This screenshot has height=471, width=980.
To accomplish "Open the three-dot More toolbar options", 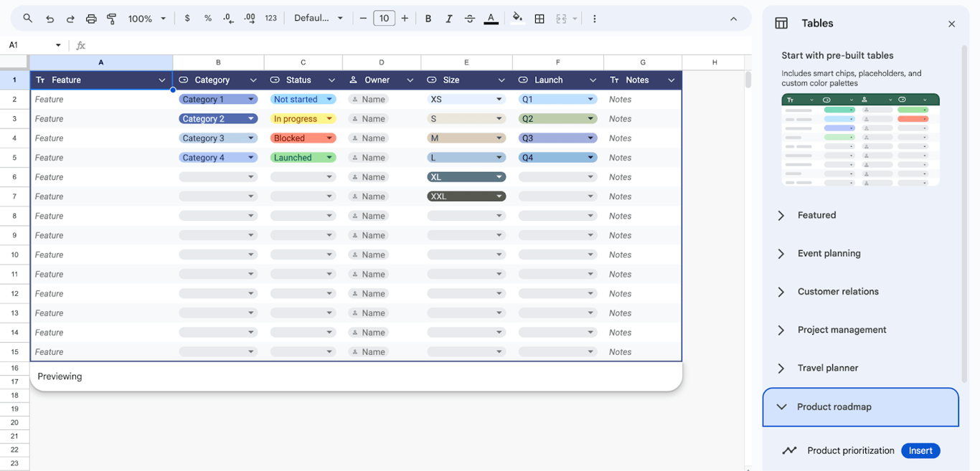I will [x=594, y=19].
